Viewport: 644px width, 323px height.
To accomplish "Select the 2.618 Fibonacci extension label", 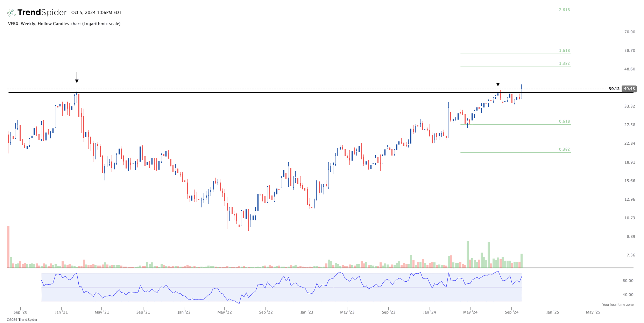I will pos(564,10).
